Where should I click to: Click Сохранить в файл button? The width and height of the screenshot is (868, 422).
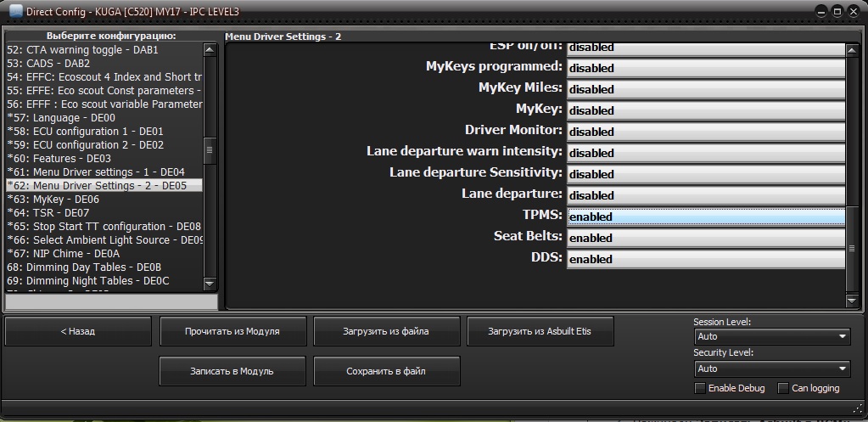(x=386, y=371)
